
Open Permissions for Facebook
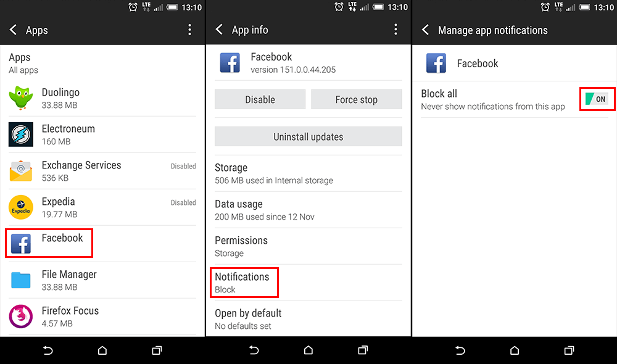308,246
